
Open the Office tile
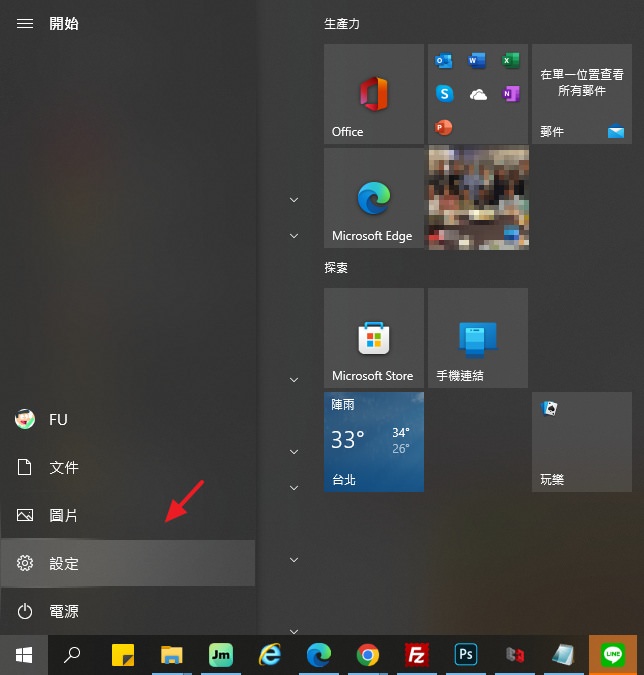374,94
